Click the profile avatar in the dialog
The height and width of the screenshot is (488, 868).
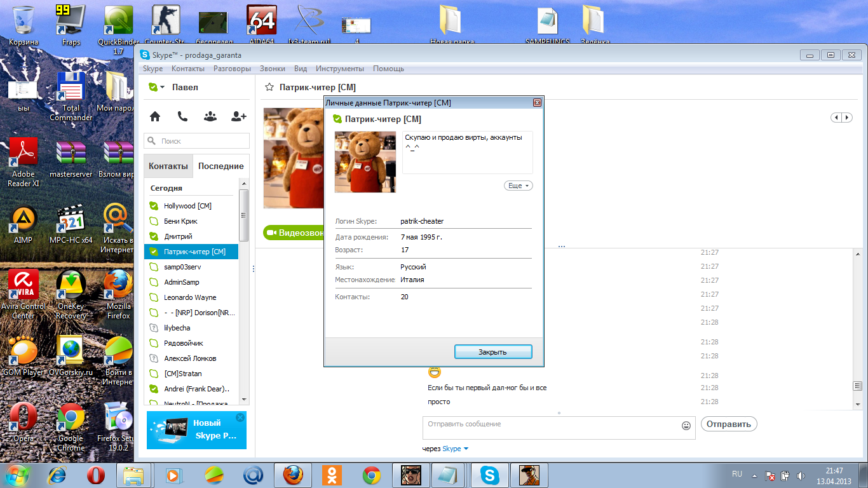coord(365,162)
